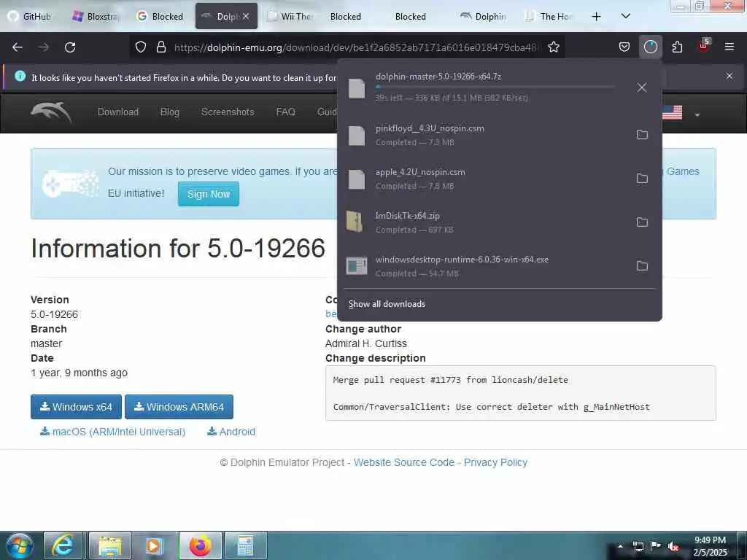The width and height of the screenshot is (747, 560).
Task: Switch to the The Homebrew tab
Action: pyautogui.click(x=550, y=17)
